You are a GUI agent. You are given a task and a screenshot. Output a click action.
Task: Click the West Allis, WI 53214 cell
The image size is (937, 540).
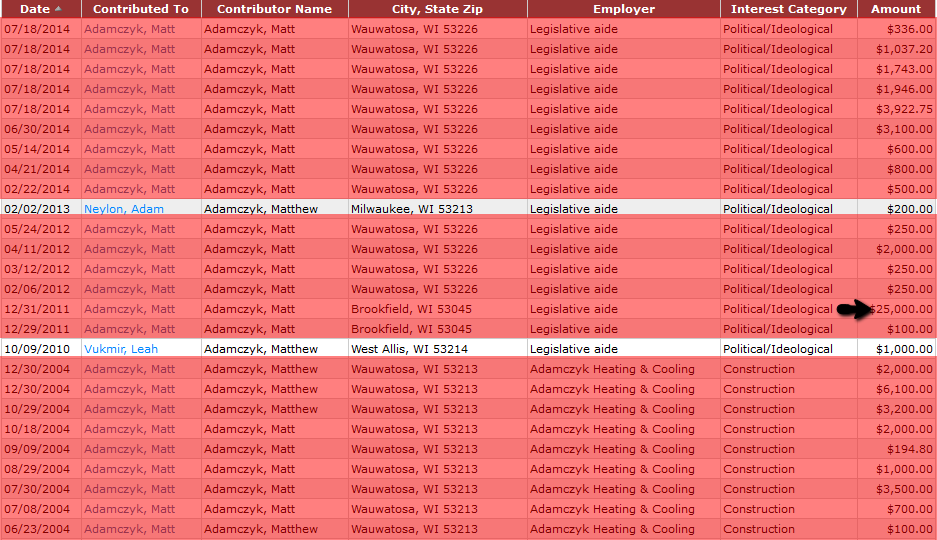(410, 349)
